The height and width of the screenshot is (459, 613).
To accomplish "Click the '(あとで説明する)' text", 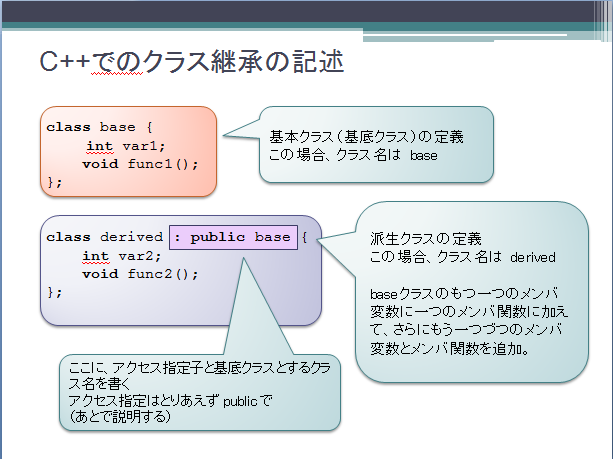I will click(x=115, y=418).
